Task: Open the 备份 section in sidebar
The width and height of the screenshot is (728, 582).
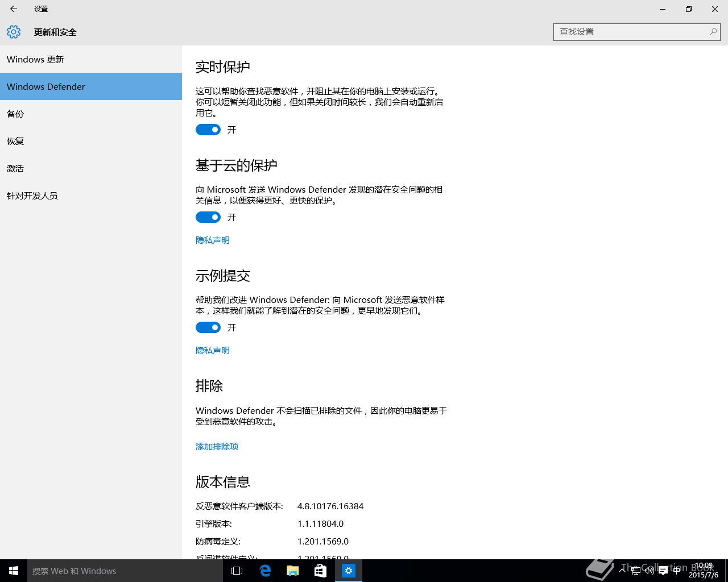Action: [x=91, y=114]
